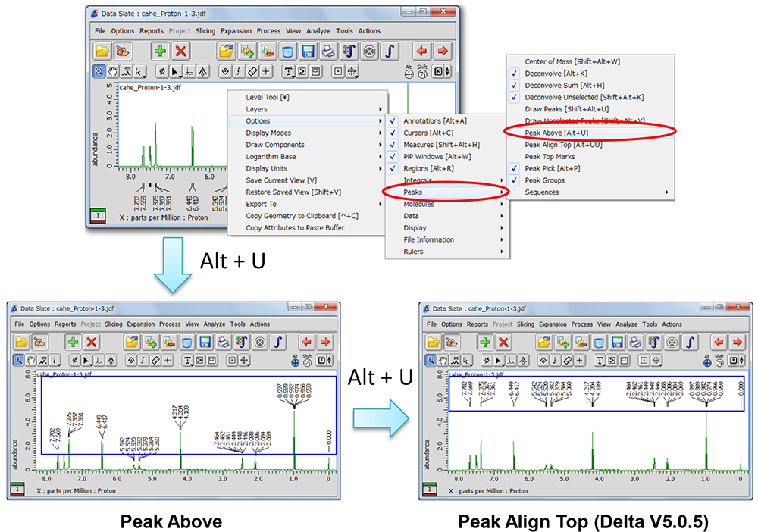
Task: Click the green plus to add data
Action: [x=159, y=51]
